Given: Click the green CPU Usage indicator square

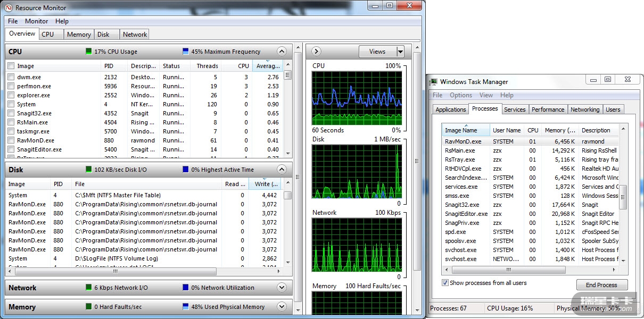Looking at the screenshot, I should 88,52.
